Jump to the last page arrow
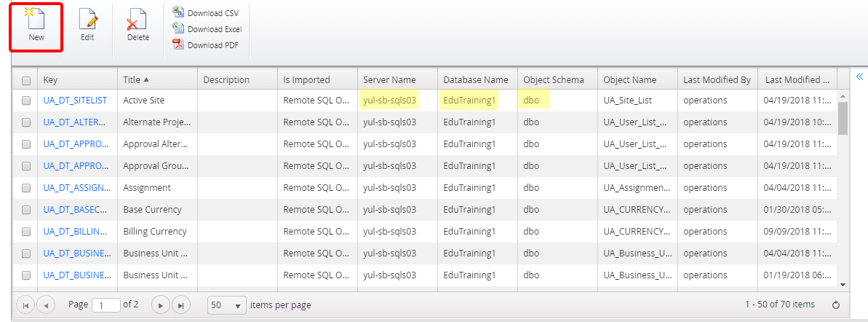The image size is (868, 322). 181,305
